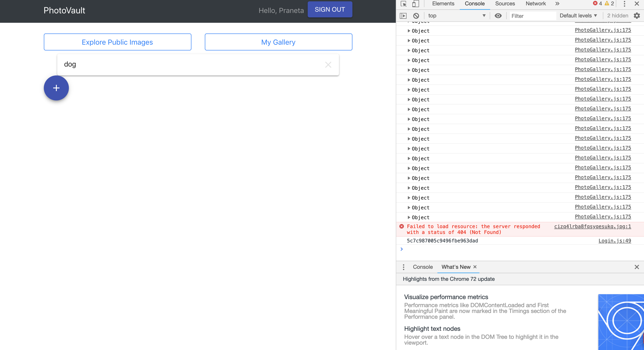Open the customize DevTools kebab menu
The image size is (644, 350).
coord(625,4)
